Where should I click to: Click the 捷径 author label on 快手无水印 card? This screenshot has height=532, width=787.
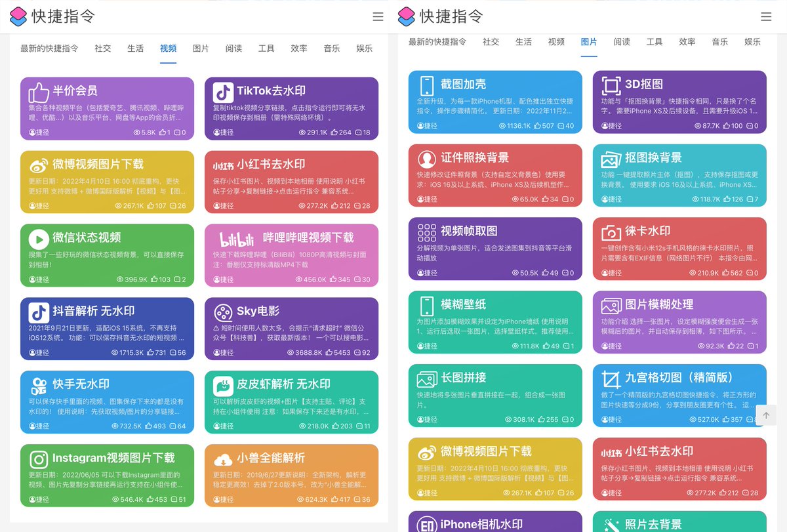[x=39, y=426]
